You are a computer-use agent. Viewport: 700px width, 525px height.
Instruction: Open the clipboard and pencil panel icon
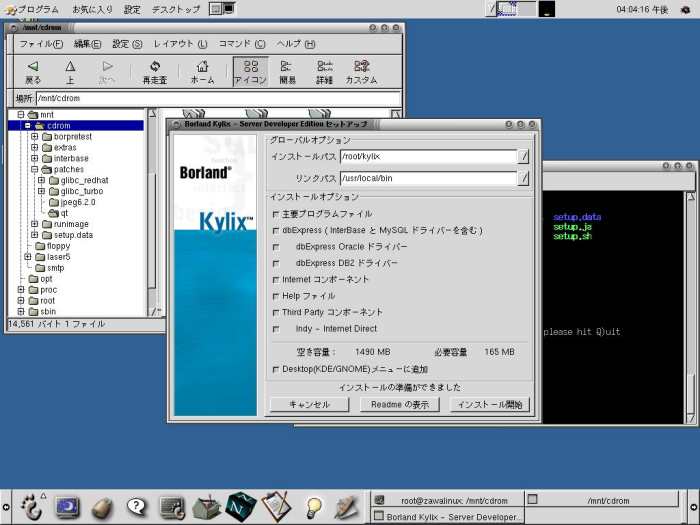(x=276, y=507)
